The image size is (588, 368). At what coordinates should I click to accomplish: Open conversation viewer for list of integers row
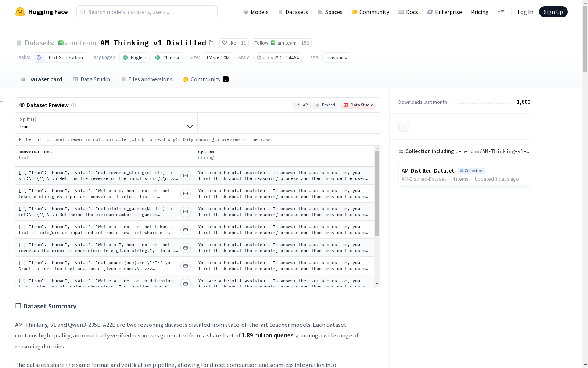coord(186,230)
